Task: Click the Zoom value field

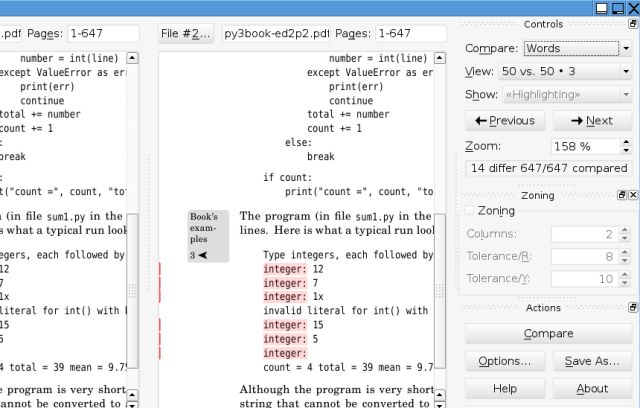Action: pyautogui.click(x=586, y=146)
